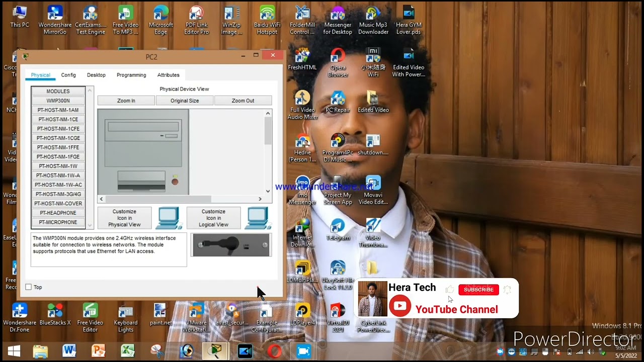Open Full Video Audio Mixer shortcut

pyautogui.click(x=302, y=105)
